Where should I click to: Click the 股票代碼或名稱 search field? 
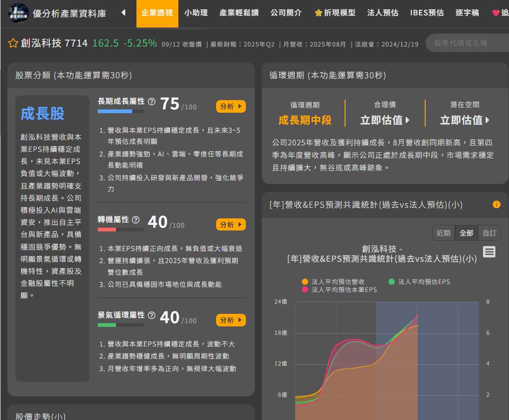click(x=468, y=43)
